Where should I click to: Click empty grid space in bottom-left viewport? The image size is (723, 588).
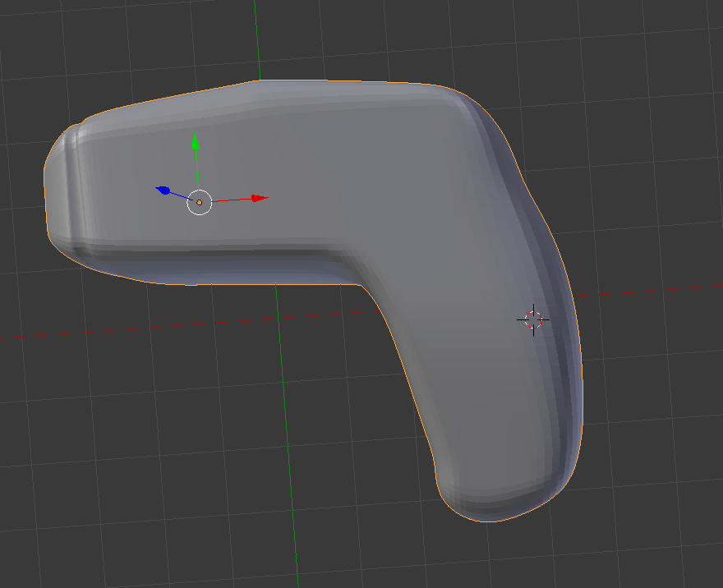point(123,493)
